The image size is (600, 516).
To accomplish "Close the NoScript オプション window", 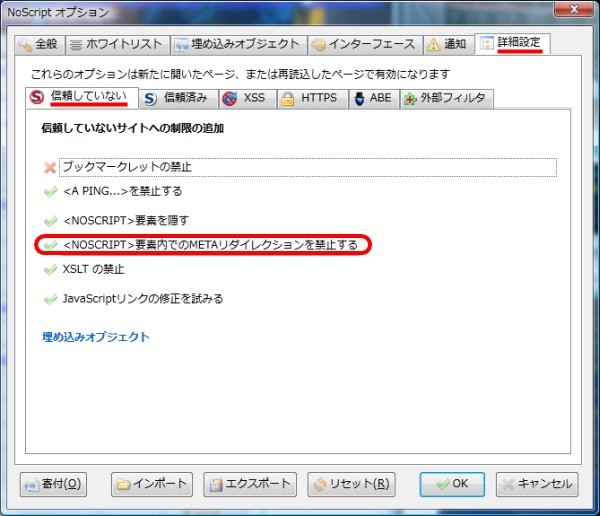I will click(573, 9).
